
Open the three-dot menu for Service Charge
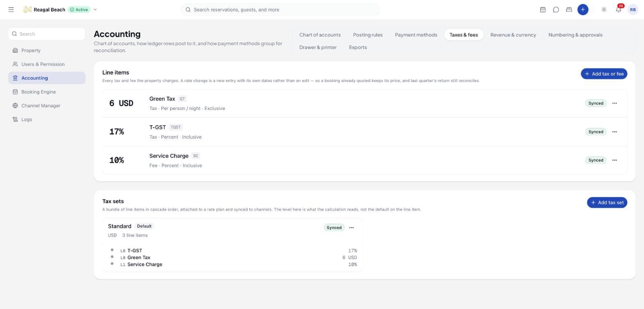point(614,160)
